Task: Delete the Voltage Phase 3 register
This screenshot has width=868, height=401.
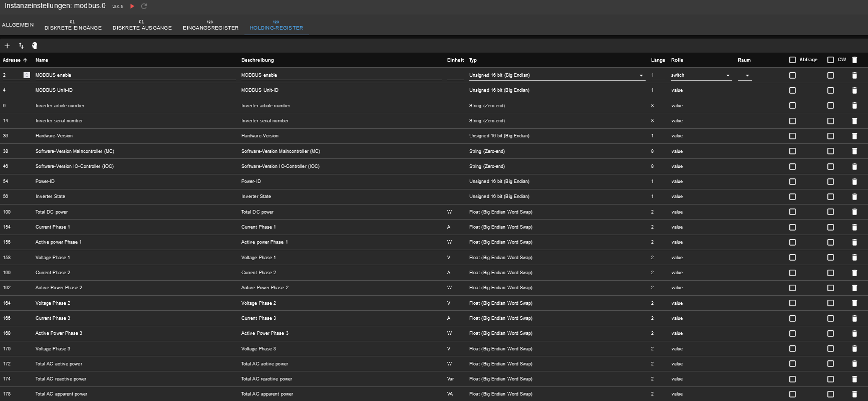Action: [x=854, y=349]
